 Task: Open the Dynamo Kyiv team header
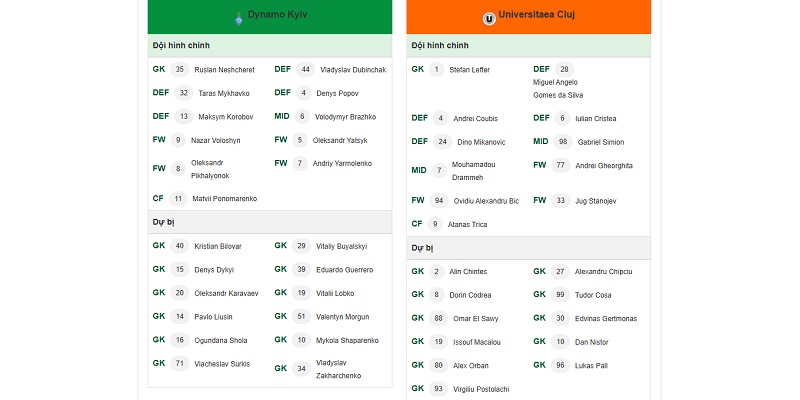[x=270, y=17]
